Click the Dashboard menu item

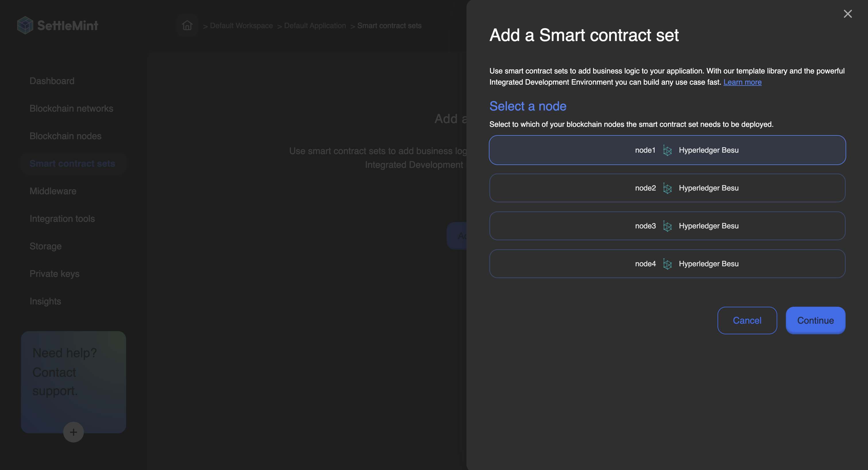[x=52, y=80]
